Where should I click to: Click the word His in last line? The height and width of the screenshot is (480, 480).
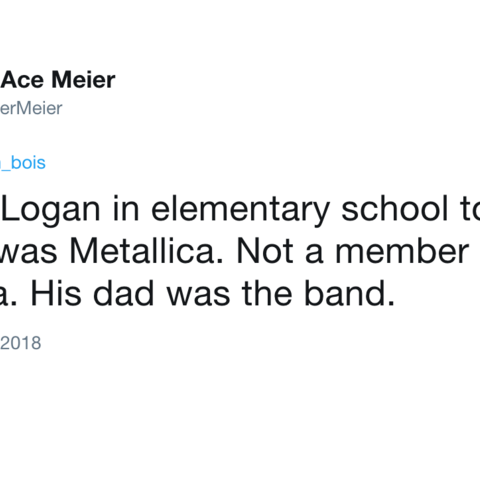point(56,293)
